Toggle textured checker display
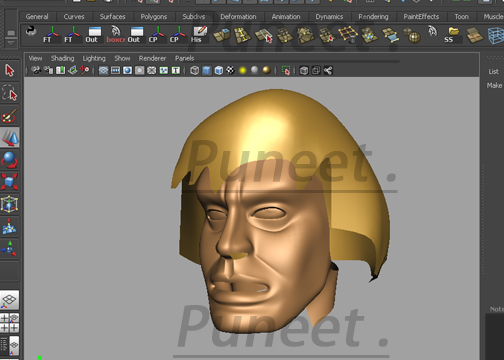This screenshot has height=360, width=504. coord(230,70)
